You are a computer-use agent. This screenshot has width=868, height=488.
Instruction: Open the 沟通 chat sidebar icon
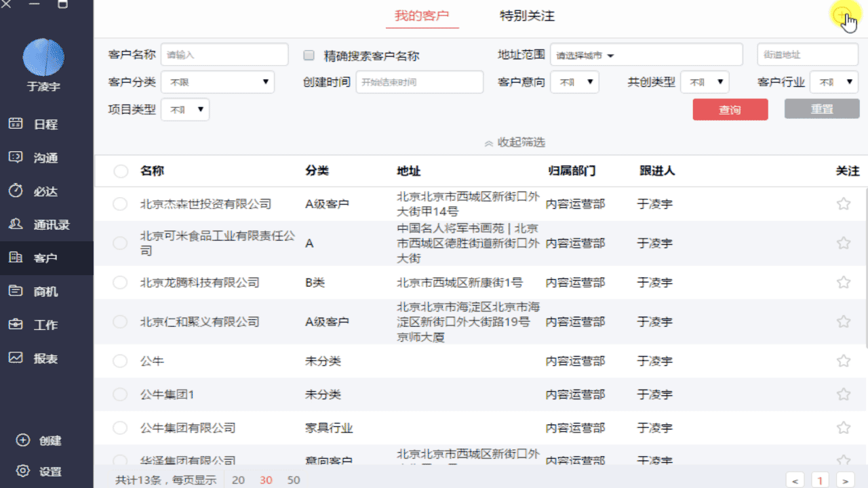(x=16, y=157)
